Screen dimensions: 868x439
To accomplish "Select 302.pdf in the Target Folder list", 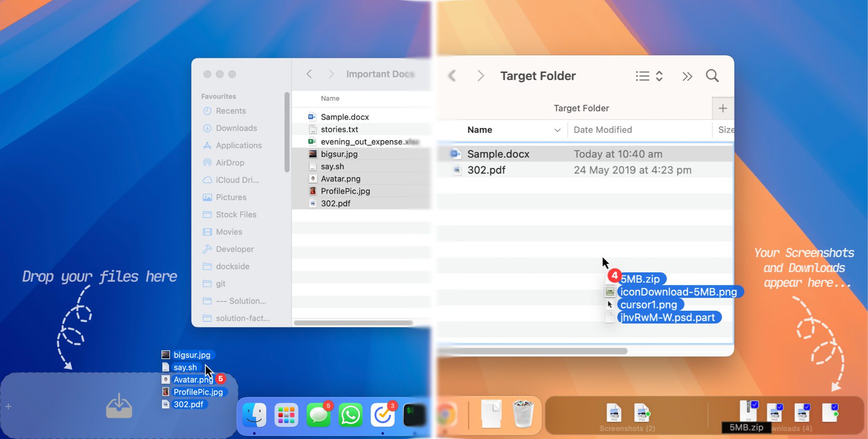I will coord(486,170).
